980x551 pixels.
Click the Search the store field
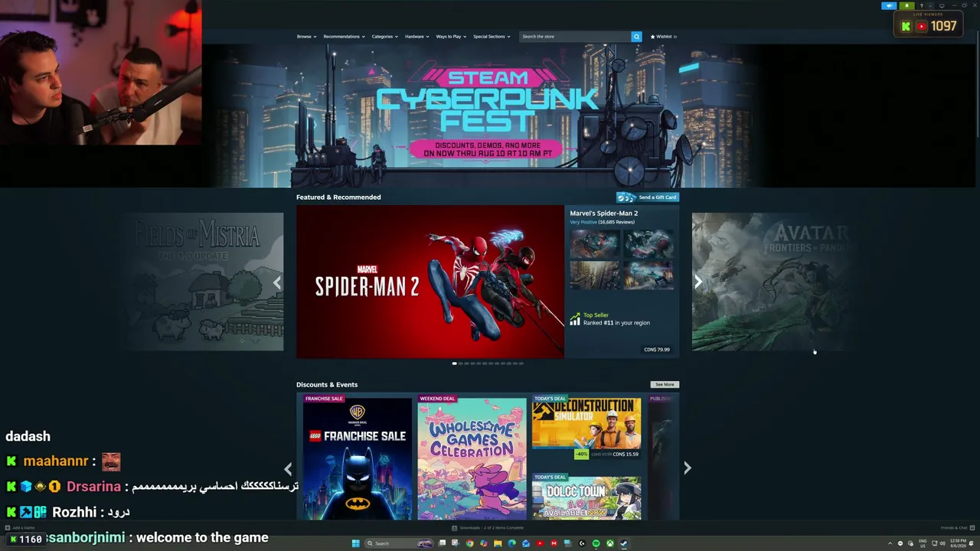pyautogui.click(x=575, y=37)
